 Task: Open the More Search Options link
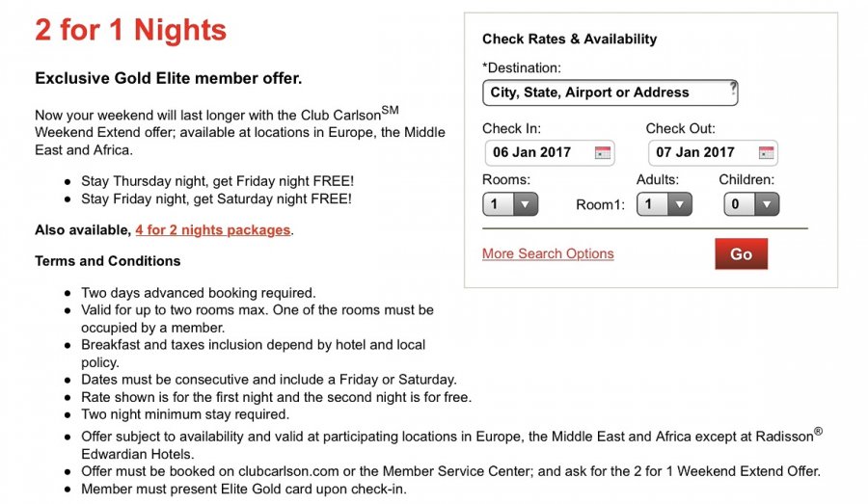(x=548, y=253)
